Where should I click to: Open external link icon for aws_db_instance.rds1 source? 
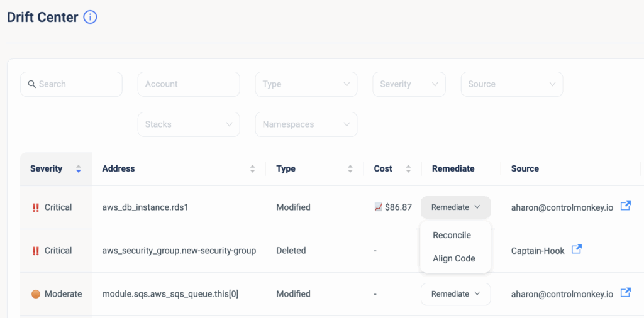click(x=625, y=206)
